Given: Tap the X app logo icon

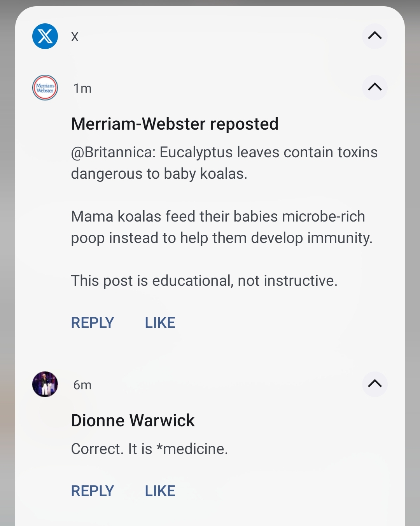Looking at the screenshot, I should 45,36.
